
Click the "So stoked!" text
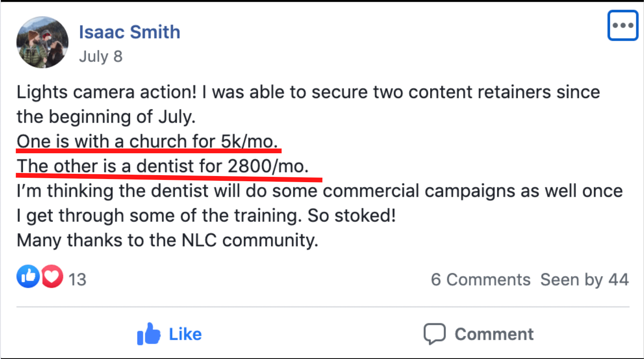(x=351, y=215)
